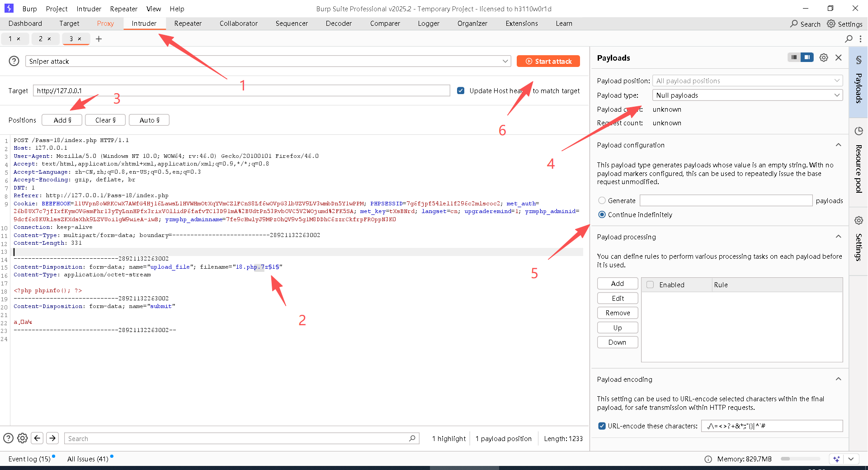Click the AI sparkle icon in status bar
868x470 pixels.
[836, 459]
